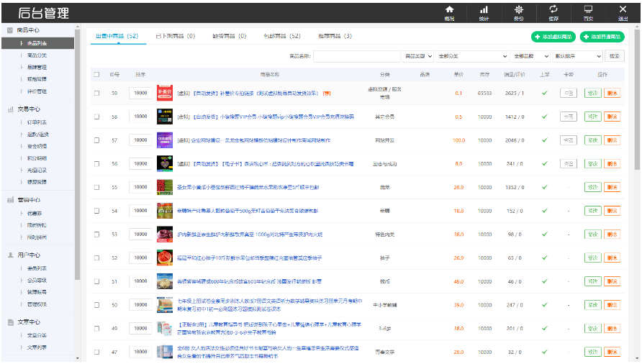Click green 修改 edit button for ID 59
This screenshot has height=364, width=642.
click(593, 94)
